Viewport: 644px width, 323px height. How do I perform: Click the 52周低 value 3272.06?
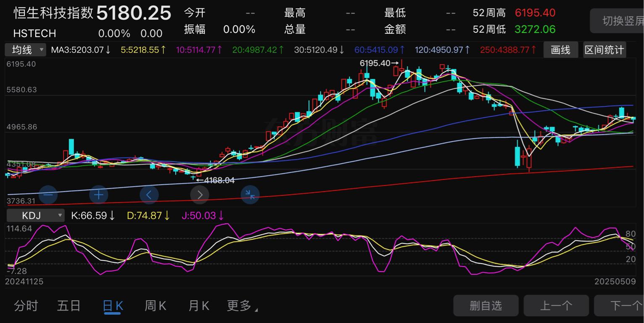(x=535, y=29)
